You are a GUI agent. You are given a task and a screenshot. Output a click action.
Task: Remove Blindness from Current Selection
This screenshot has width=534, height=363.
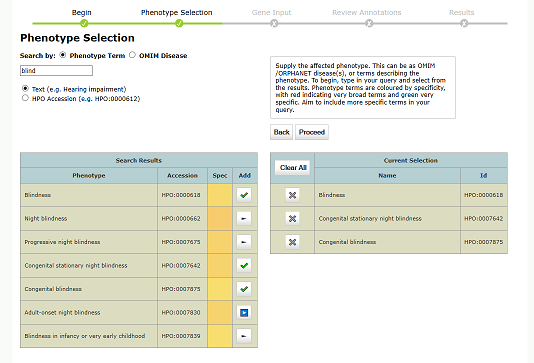(x=292, y=195)
